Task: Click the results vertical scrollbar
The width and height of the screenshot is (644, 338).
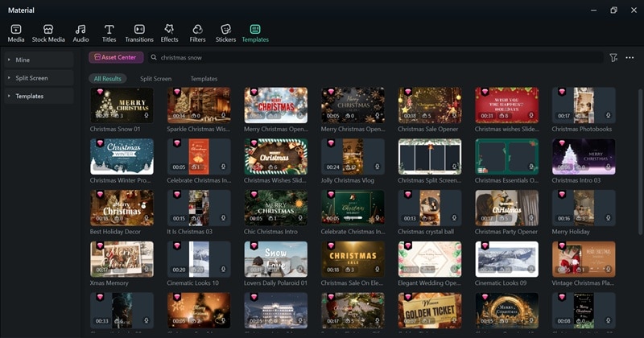Action: coord(640,163)
